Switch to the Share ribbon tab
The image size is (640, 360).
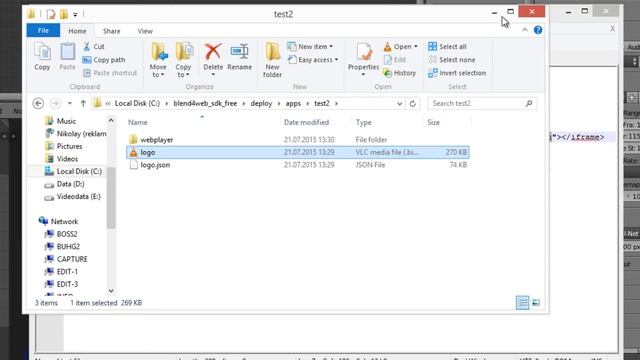111,31
